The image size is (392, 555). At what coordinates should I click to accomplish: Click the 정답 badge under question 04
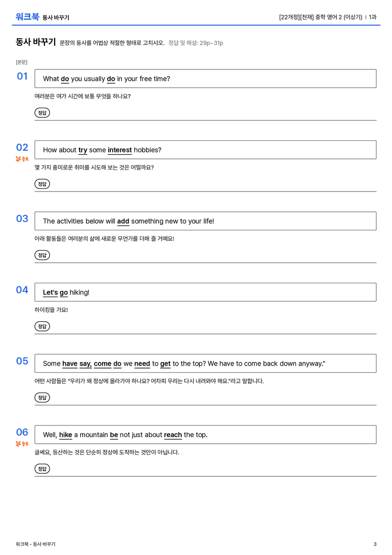42,326
